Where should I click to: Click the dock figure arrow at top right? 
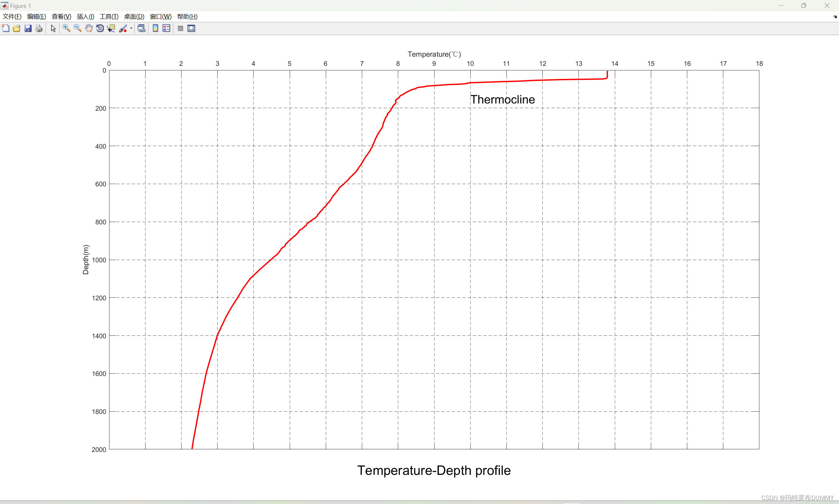[x=835, y=17]
